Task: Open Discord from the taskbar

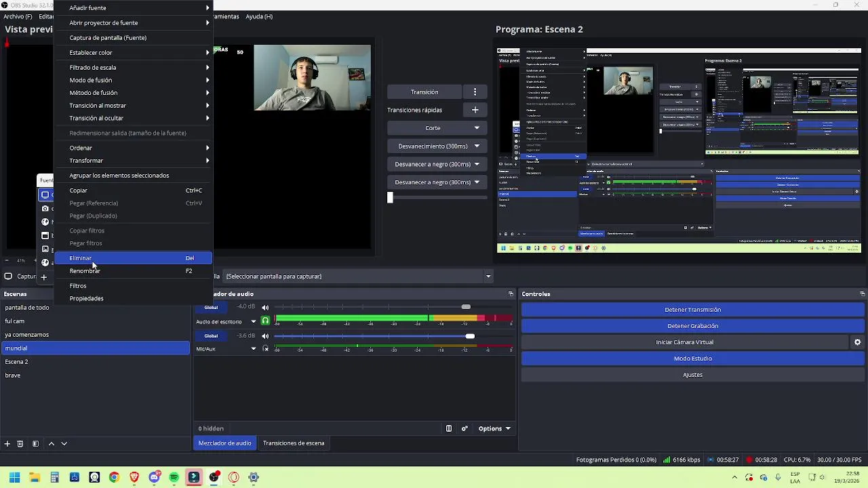Action: pyautogui.click(x=155, y=477)
